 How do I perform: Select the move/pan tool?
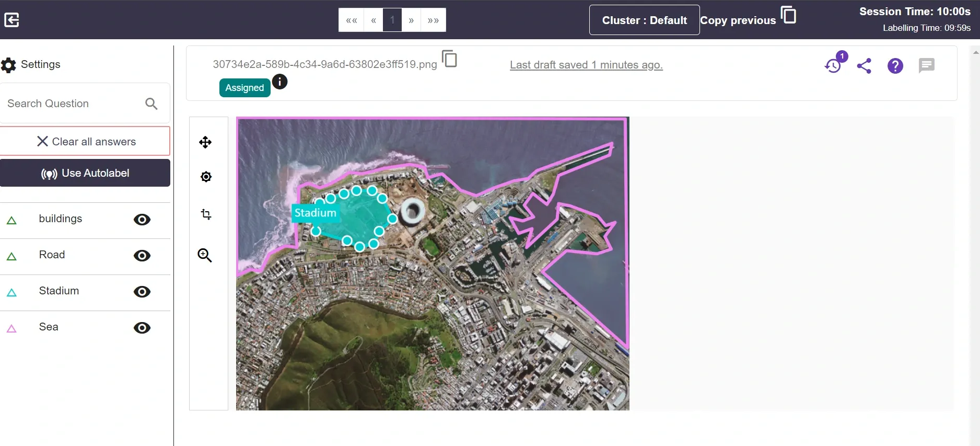(x=205, y=142)
